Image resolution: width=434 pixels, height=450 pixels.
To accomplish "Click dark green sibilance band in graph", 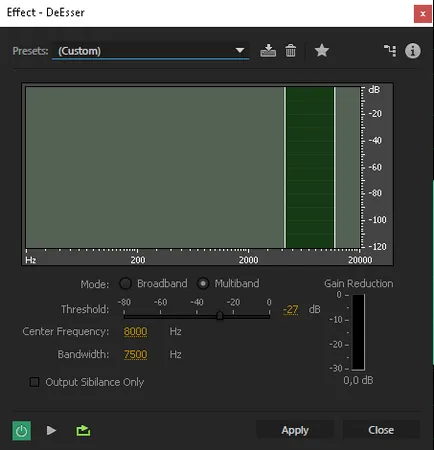I will click(x=310, y=167).
